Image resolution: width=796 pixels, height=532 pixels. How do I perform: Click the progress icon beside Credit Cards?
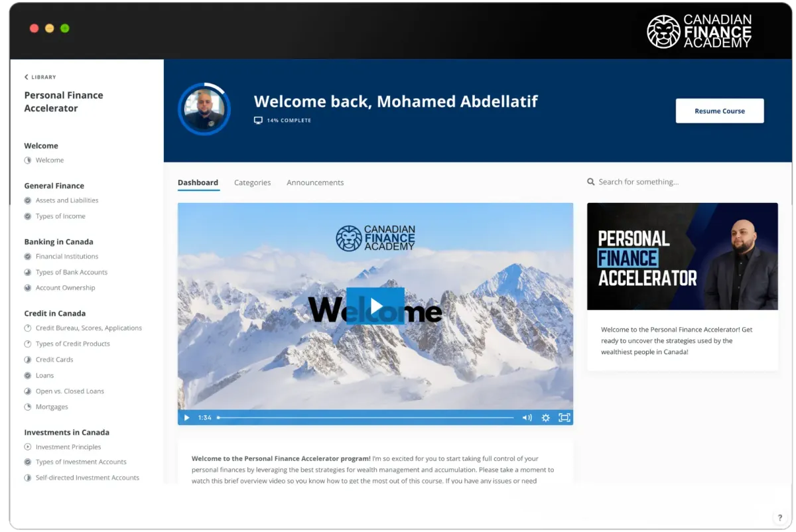coord(28,360)
